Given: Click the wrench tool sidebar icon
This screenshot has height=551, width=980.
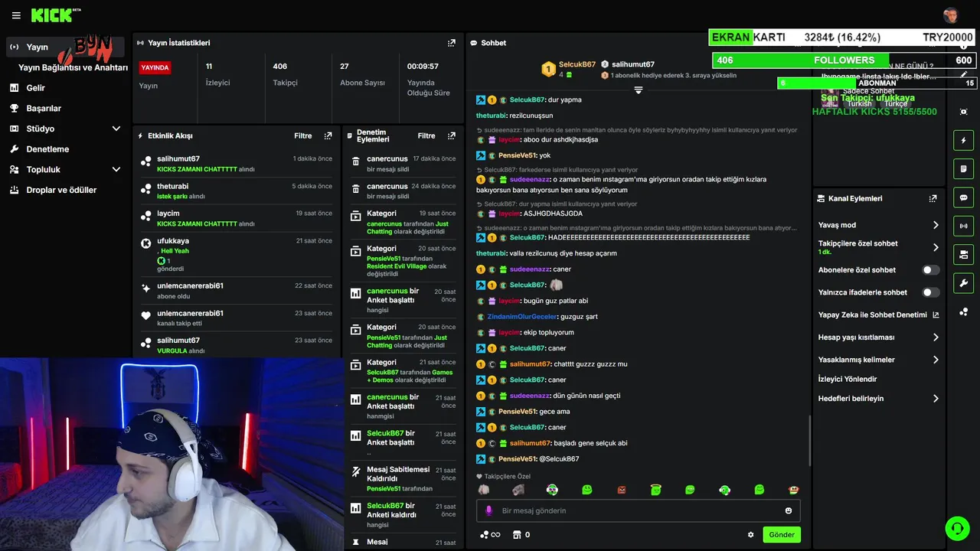Looking at the screenshot, I should (963, 282).
